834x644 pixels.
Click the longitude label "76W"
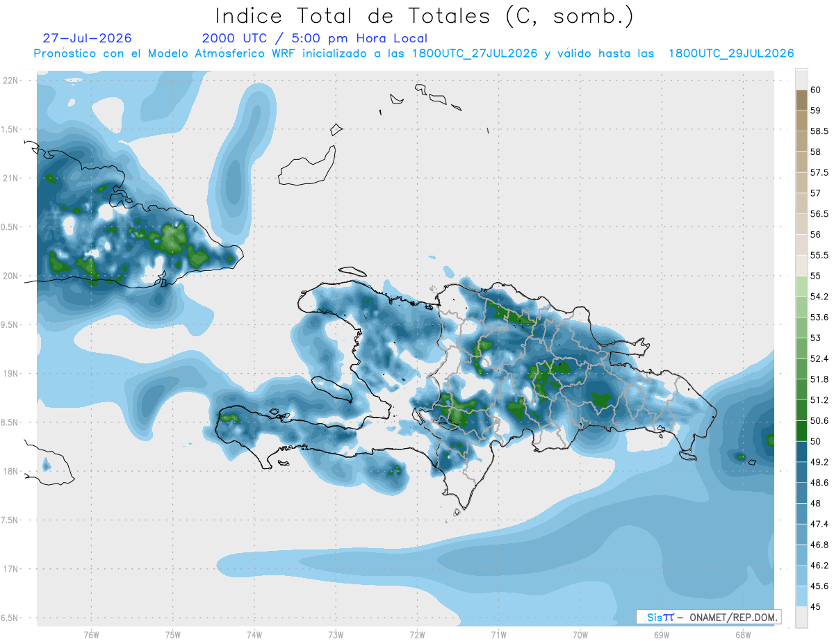[92, 635]
